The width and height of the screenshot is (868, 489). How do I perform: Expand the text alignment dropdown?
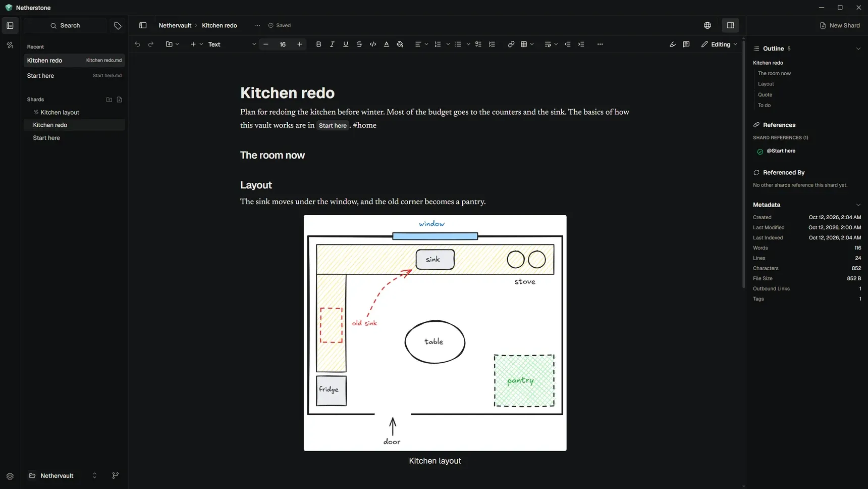point(426,44)
